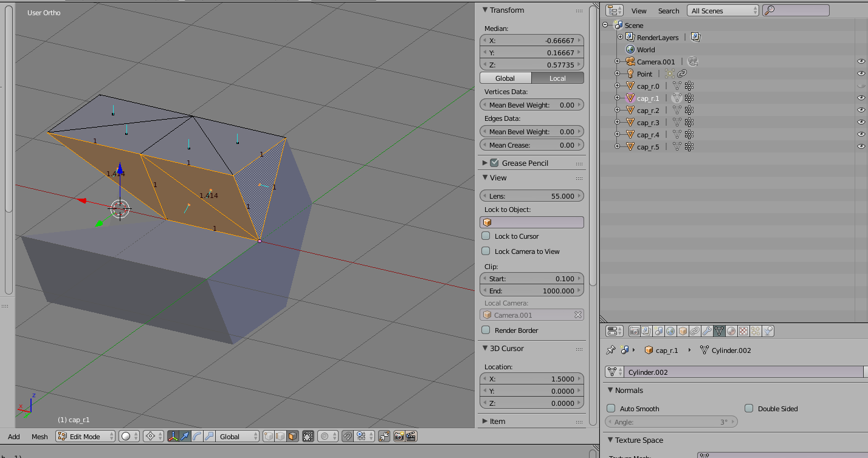Enable Double Sided checkbox

click(x=749, y=408)
